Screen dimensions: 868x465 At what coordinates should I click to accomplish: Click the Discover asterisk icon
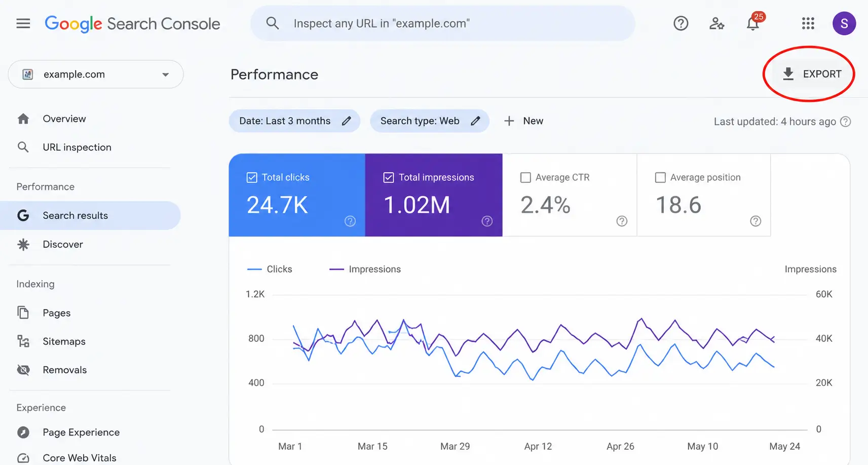click(23, 245)
